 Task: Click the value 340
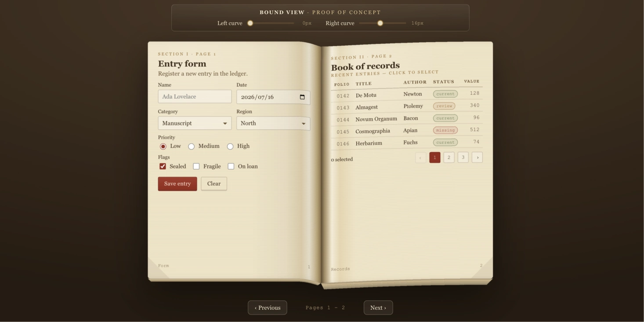point(474,105)
